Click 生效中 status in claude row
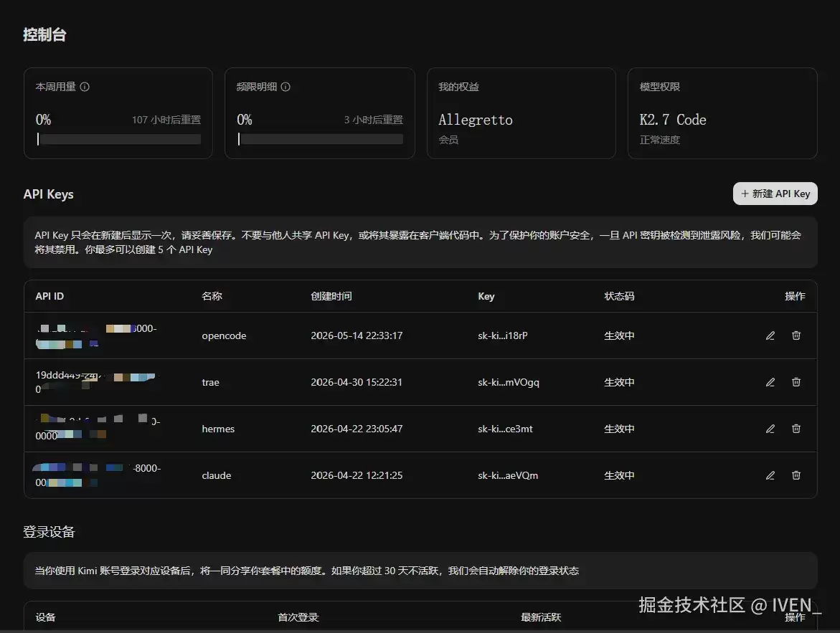840x633 pixels. click(619, 475)
